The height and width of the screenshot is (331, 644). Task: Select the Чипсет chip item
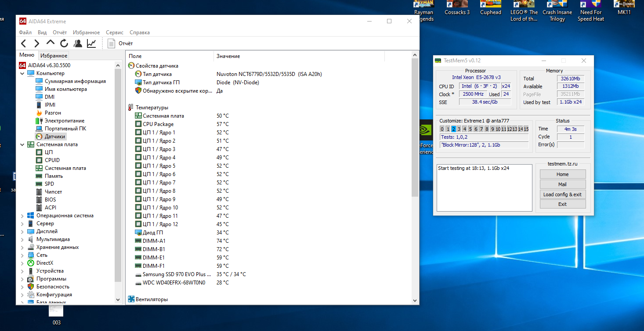(x=53, y=192)
